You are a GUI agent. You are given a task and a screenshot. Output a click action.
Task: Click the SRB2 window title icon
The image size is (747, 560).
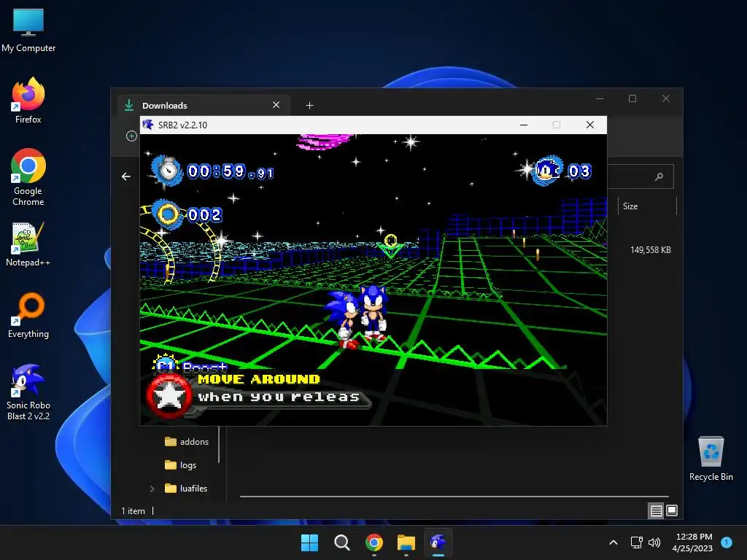[x=148, y=125]
